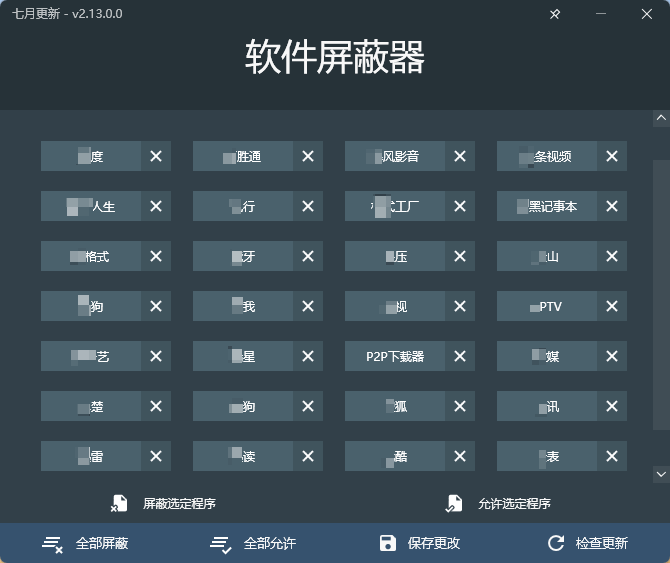Image resolution: width=670 pixels, height=563 pixels.
Task: Click the icon beside 屏蔽选定程序
Action: pyautogui.click(x=119, y=503)
